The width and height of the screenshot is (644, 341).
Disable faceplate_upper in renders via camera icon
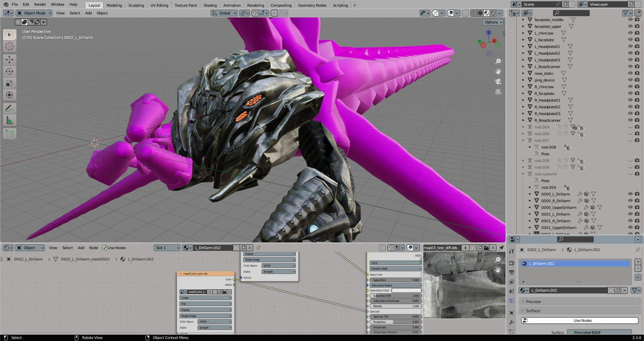[638, 26]
